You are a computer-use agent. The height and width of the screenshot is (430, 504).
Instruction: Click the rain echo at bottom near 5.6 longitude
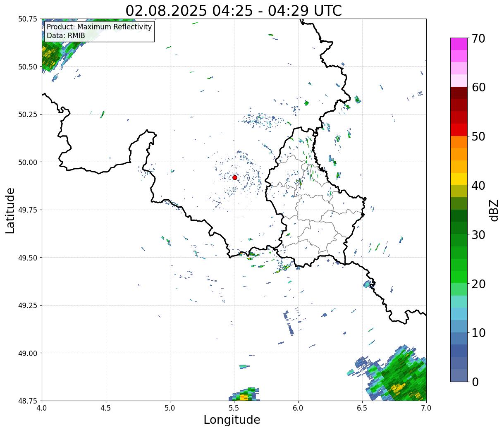(x=244, y=395)
